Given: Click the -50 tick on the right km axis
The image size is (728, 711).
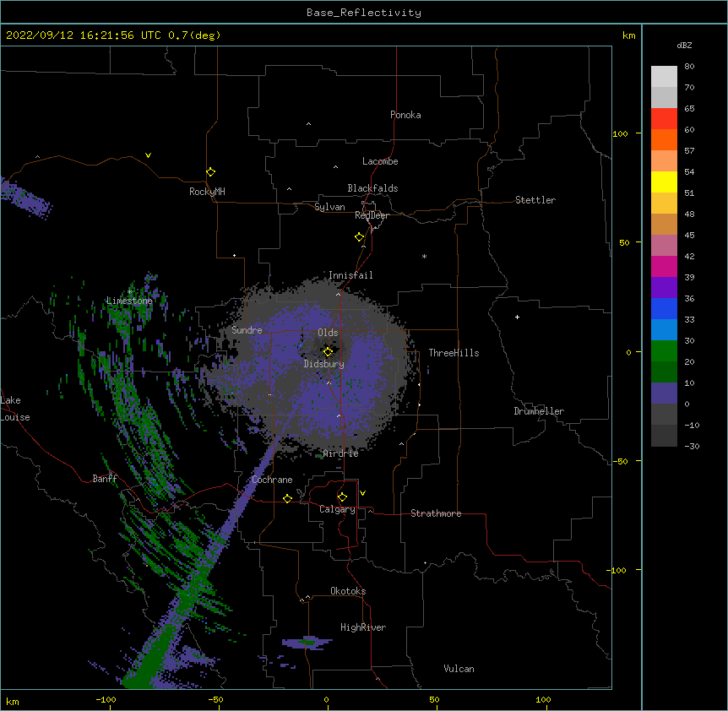Looking at the screenshot, I should (x=620, y=461).
